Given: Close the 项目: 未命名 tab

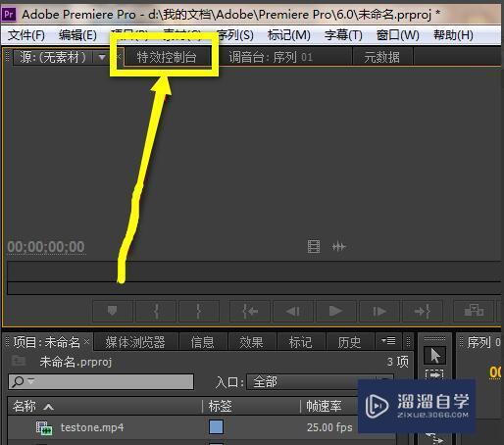Looking at the screenshot, I should pos(86,342).
